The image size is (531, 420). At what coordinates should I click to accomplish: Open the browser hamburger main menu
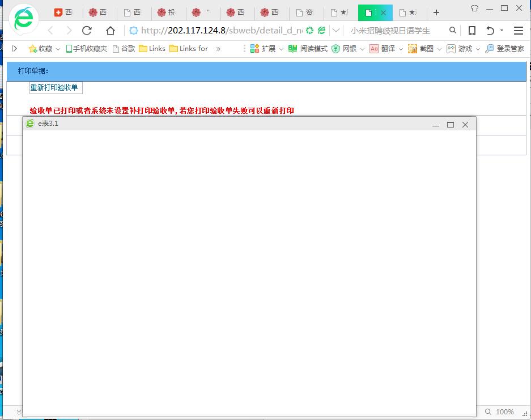[518, 31]
